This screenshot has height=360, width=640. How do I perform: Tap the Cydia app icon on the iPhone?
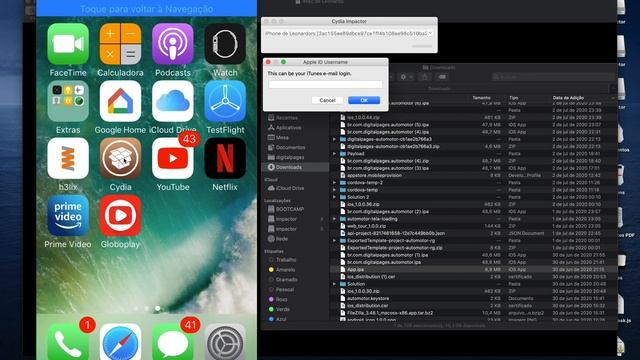(x=120, y=158)
